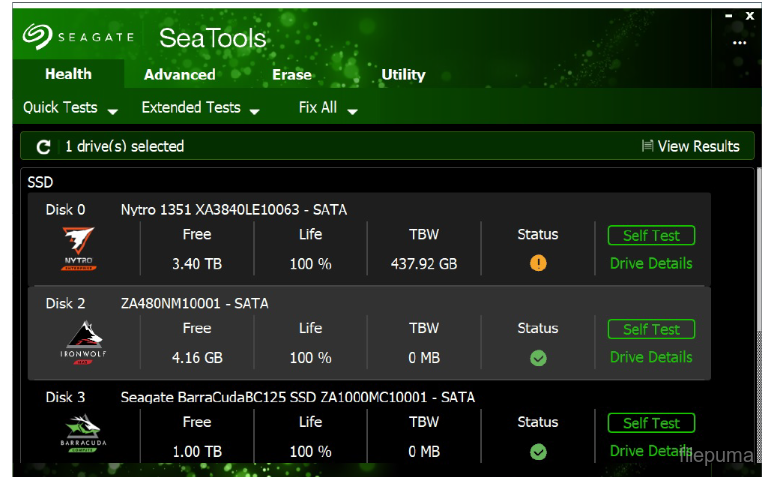Image resolution: width=765 pixels, height=477 pixels.
Task: Click the orange warning status icon for Disk 0
Action: pos(538,264)
